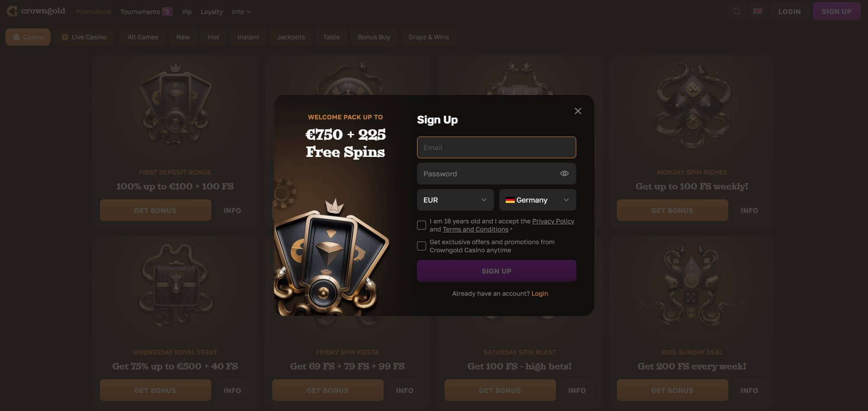Click the Login link below form

click(540, 293)
